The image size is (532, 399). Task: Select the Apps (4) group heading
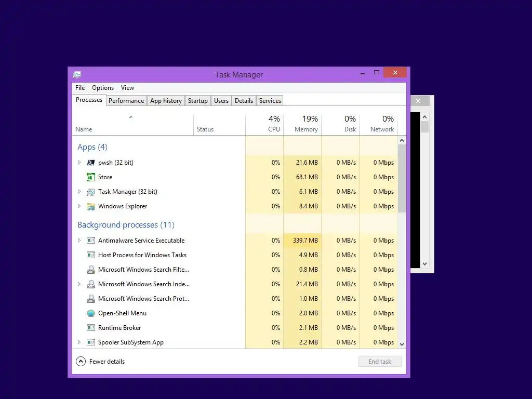click(x=92, y=147)
